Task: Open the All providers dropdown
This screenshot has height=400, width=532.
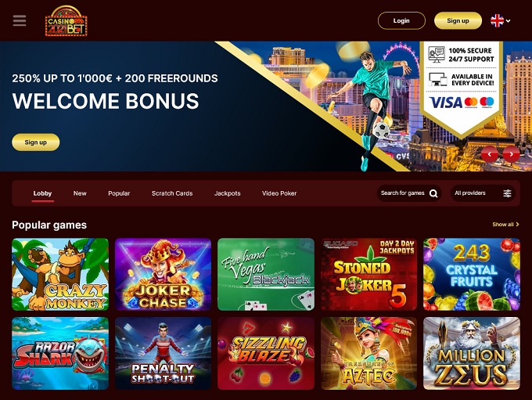Action: (x=483, y=193)
